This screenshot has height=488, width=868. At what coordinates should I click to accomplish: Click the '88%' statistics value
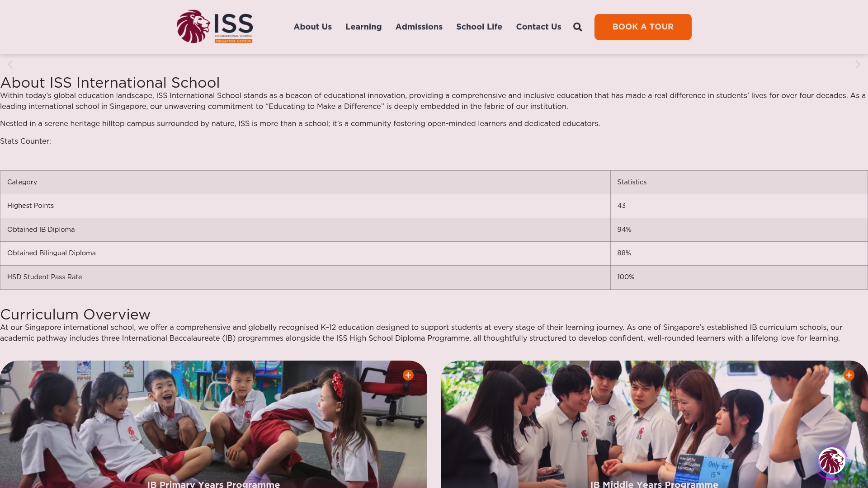point(624,253)
